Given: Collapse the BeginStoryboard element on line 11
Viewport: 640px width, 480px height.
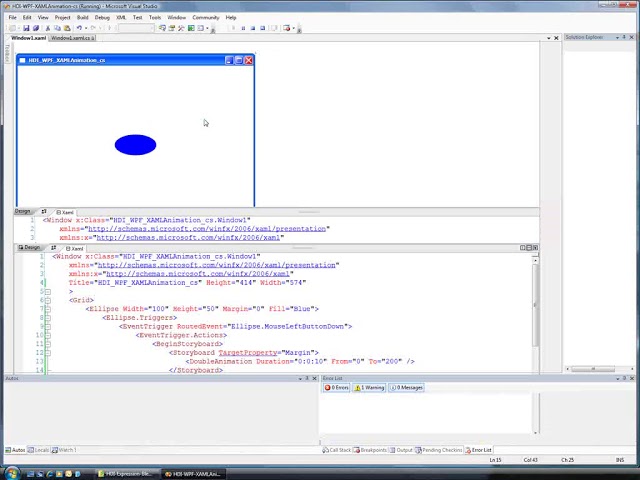Looking at the screenshot, I should (48, 344).
